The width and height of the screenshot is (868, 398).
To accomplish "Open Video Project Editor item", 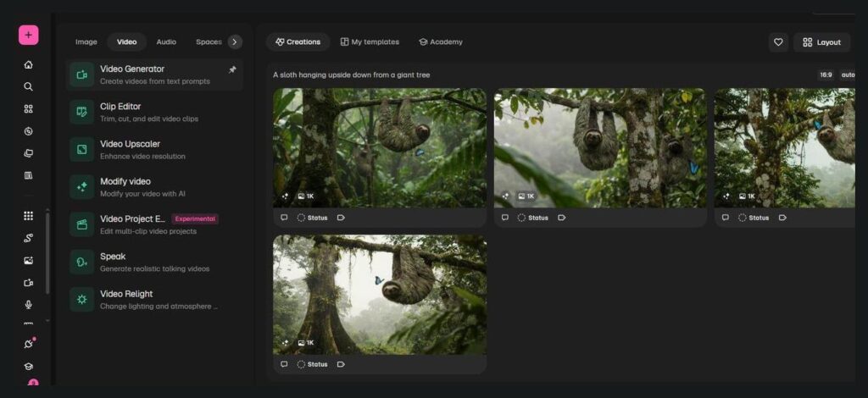I will (x=154, y=224).
